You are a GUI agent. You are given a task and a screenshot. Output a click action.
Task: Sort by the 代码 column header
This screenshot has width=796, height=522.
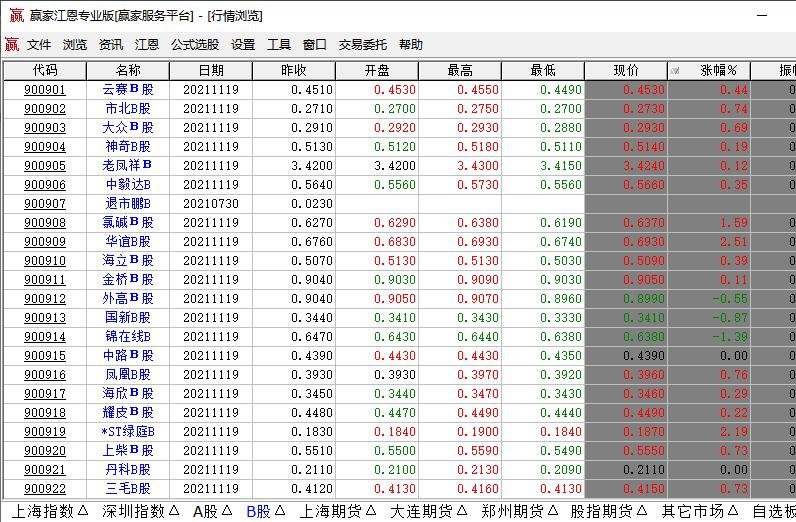click(45, 71)
